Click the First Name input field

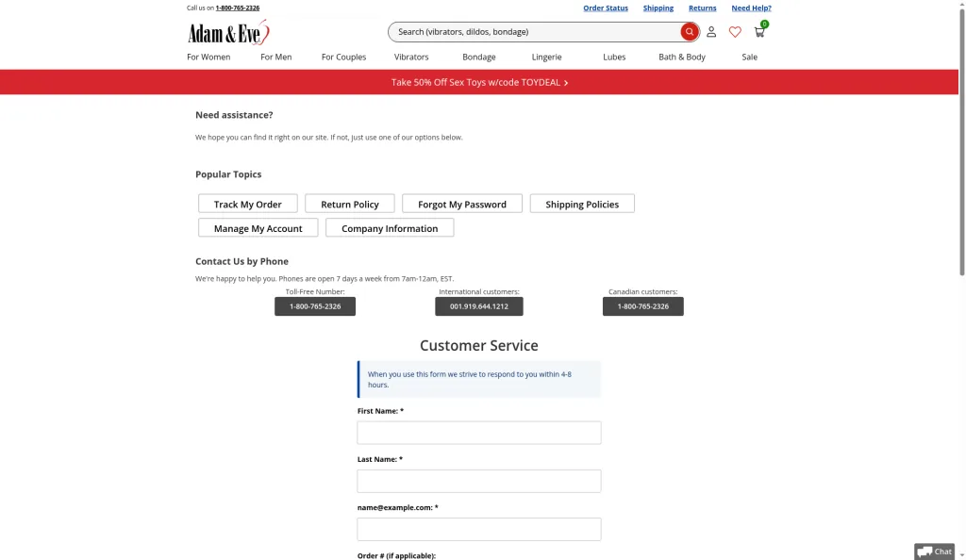[479, 433]
